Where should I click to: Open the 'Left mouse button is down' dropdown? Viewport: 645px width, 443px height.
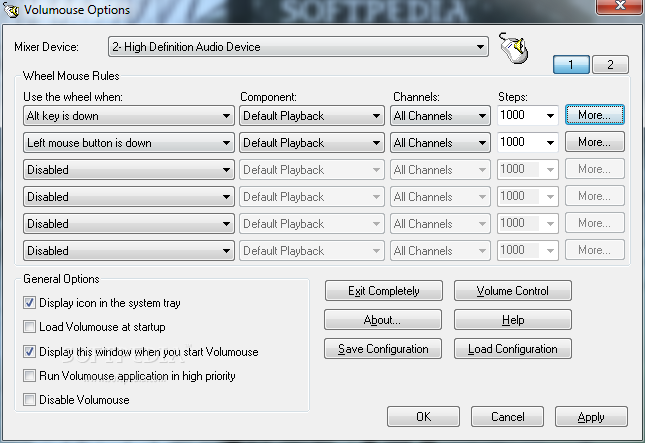tap(129, 143)
